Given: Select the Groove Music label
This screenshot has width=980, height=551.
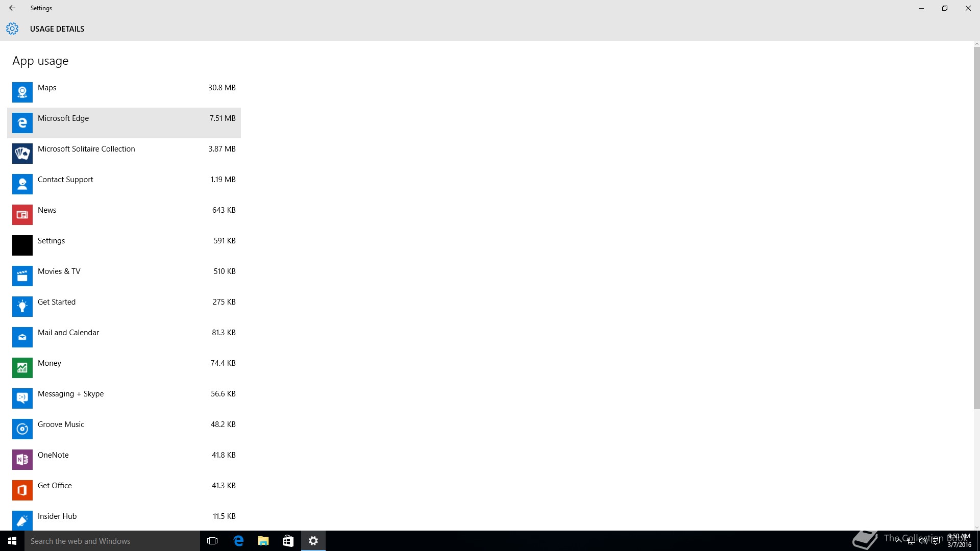Looking at the screenshot, I should pos(61,424).
